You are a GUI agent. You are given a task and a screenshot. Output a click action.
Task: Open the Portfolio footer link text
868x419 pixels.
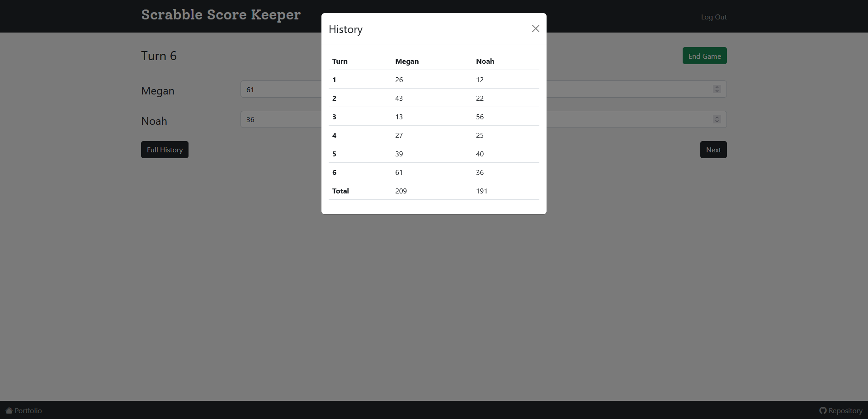click(28, 410)
